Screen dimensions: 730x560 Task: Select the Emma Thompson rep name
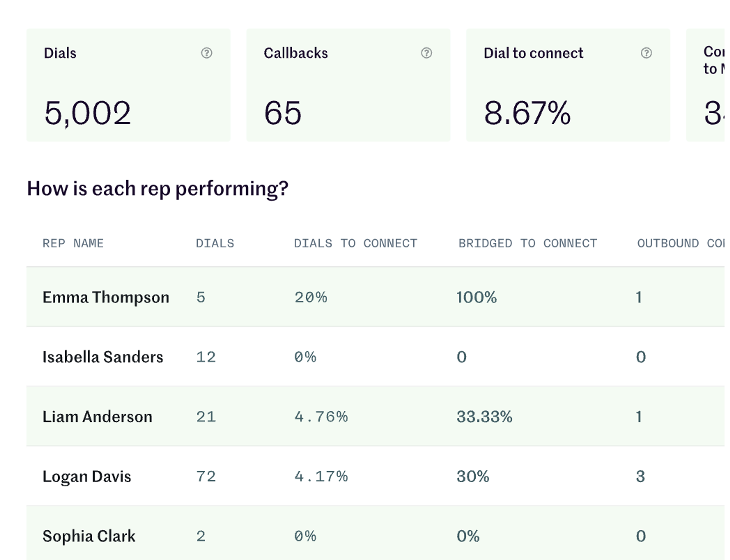(x=106, y=297)
